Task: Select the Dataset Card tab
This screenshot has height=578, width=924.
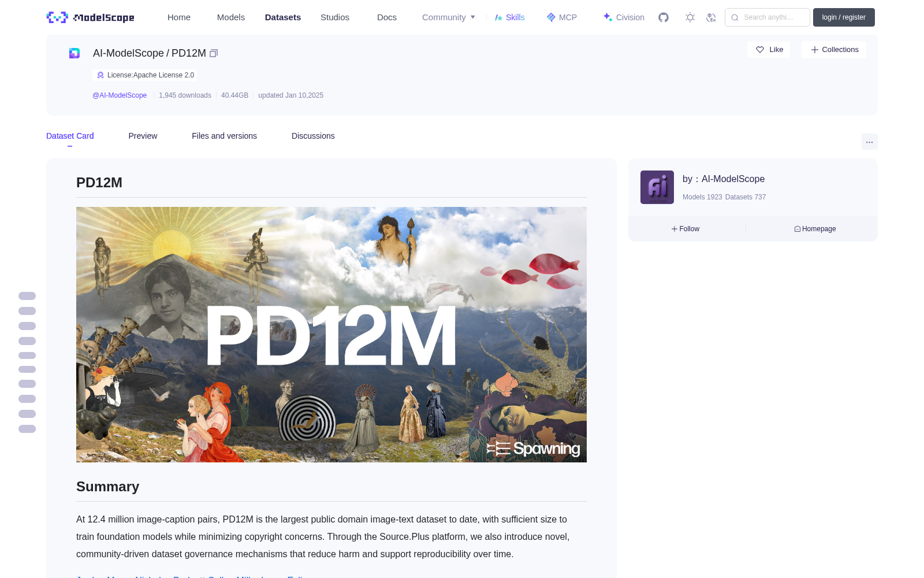Action: pyautogui.click(x=70, y=136)
